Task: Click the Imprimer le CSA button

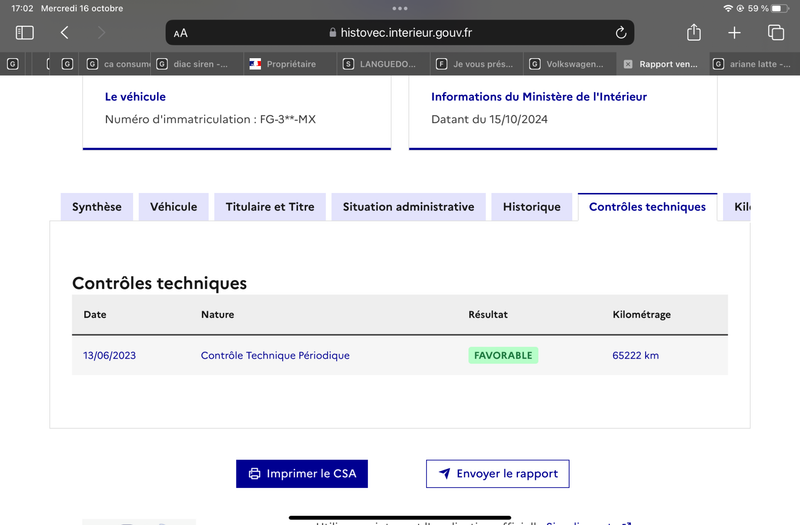Action: pos(302,473)
